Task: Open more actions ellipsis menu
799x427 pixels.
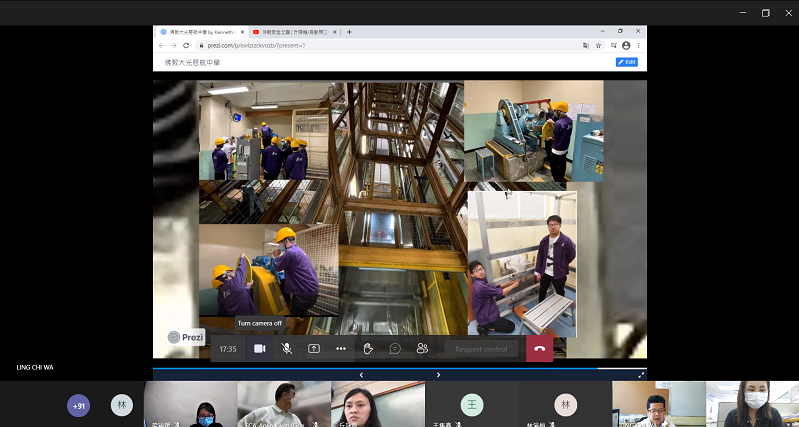Action: (341, 349)
